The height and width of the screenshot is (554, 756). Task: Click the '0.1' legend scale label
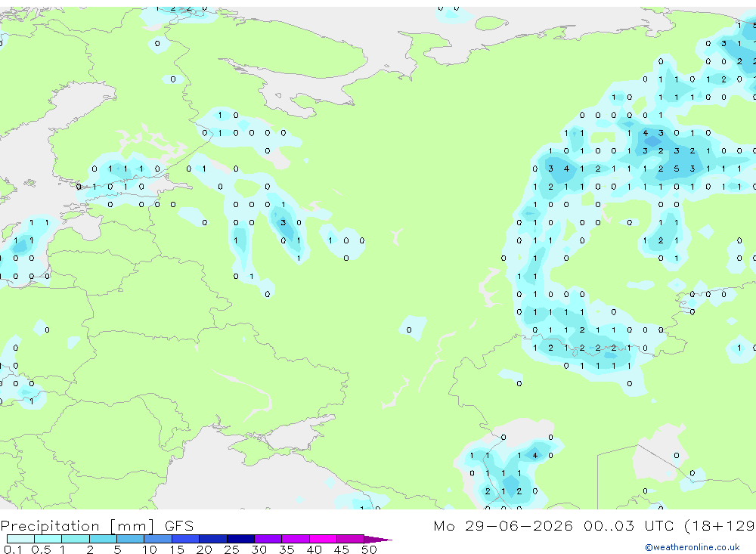coord(13,549)
